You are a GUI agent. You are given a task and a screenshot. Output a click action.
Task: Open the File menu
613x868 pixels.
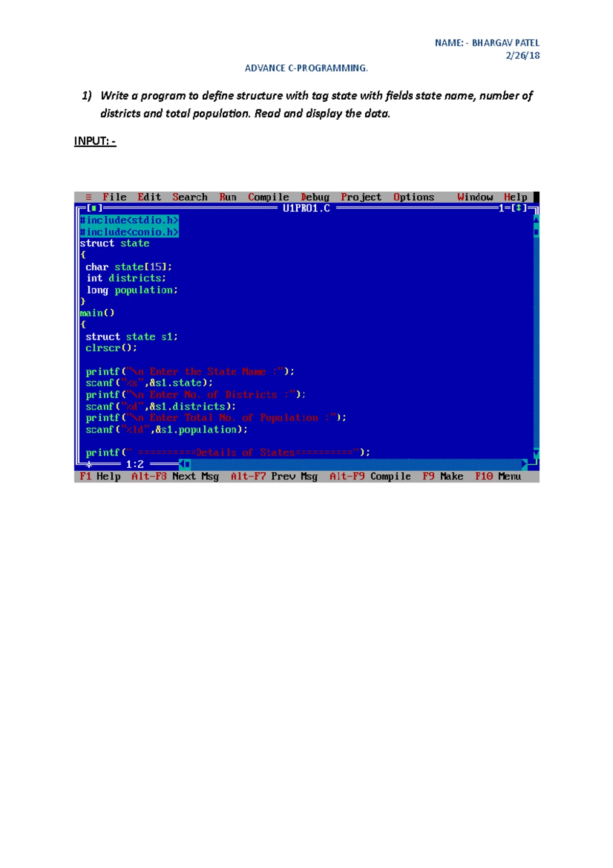[114, 197]
